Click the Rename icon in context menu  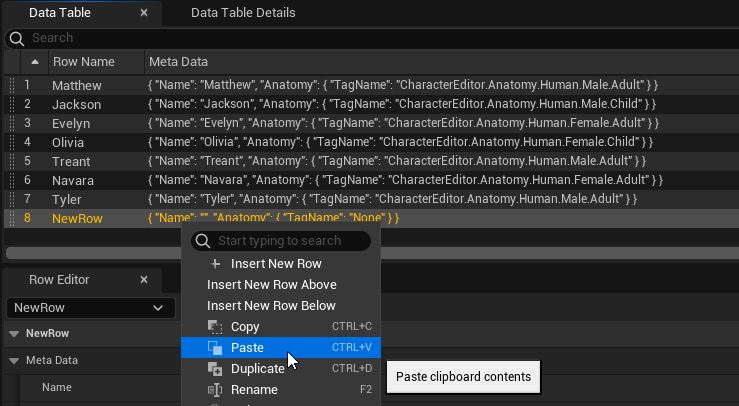coord(214,390)
